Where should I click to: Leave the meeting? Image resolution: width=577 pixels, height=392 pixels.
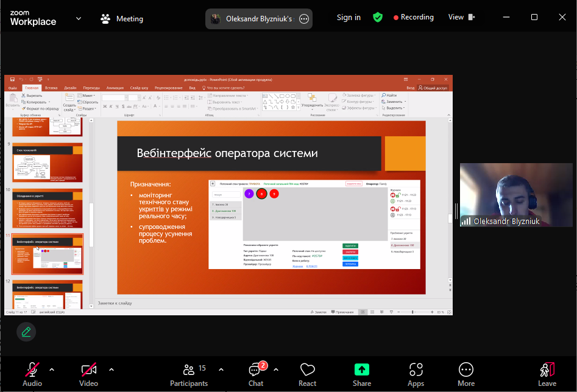coord(547,374)
